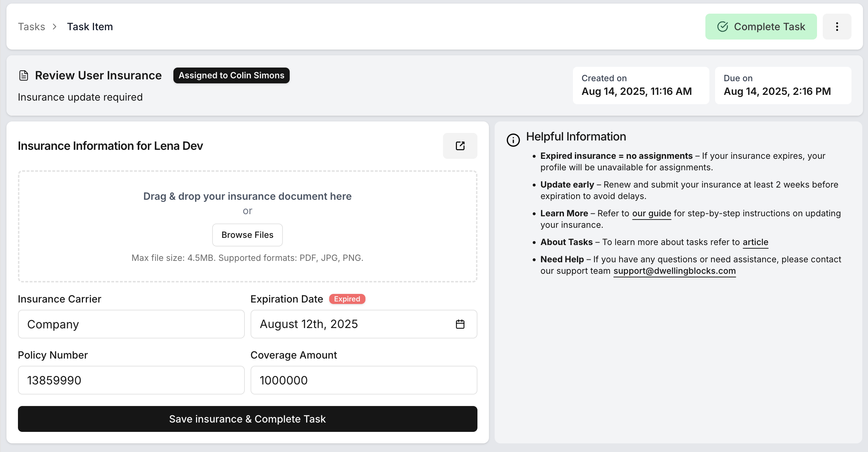868x452 pixels.
Task: Go back to Tasks breadcrumb
Action: click(32, 27)
